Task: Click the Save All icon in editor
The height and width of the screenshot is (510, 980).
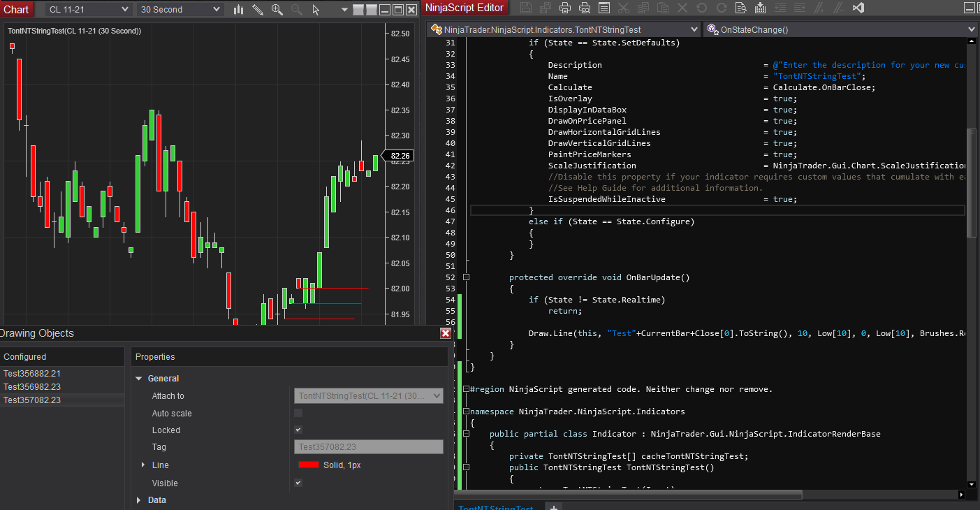Action: 546,8
